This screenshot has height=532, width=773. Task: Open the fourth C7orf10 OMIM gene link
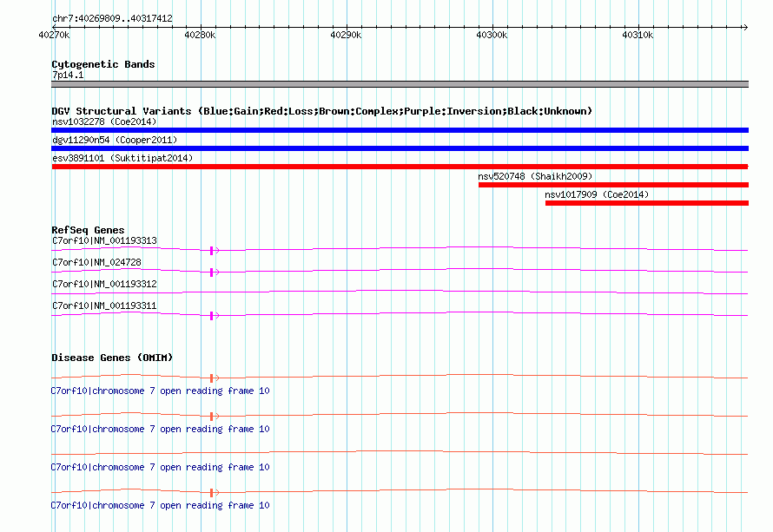coord(160,505)
